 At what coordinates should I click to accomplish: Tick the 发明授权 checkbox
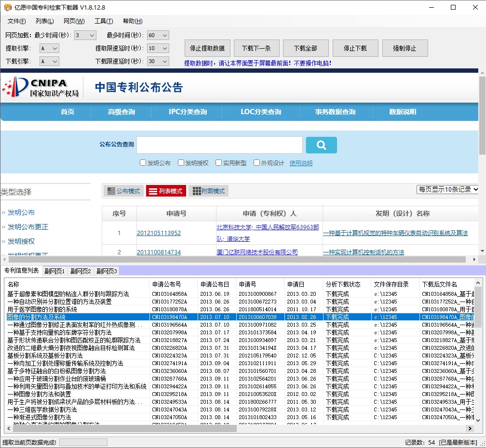[x=181, y=162]
